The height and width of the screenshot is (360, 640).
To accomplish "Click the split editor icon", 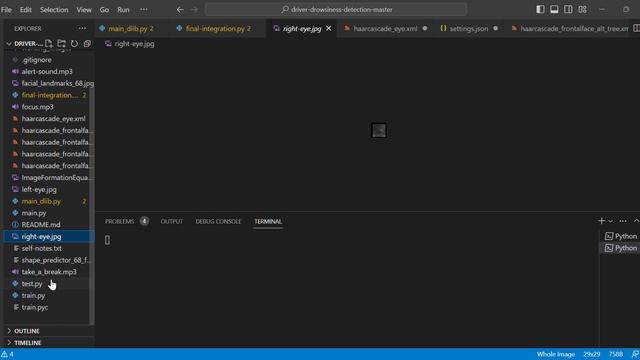I will pos(636,29).
